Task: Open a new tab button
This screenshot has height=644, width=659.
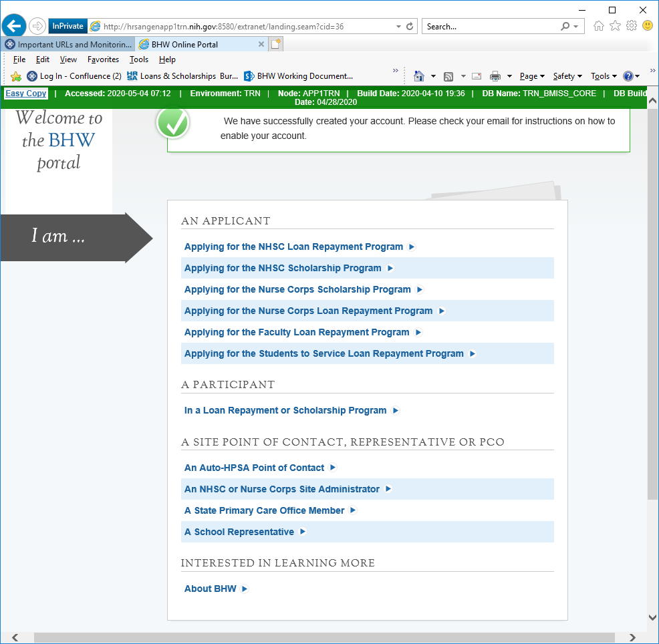Action: (276, 44)
